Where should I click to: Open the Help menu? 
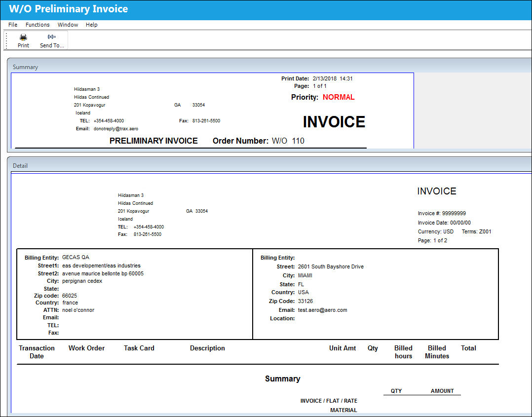(92, 25)
